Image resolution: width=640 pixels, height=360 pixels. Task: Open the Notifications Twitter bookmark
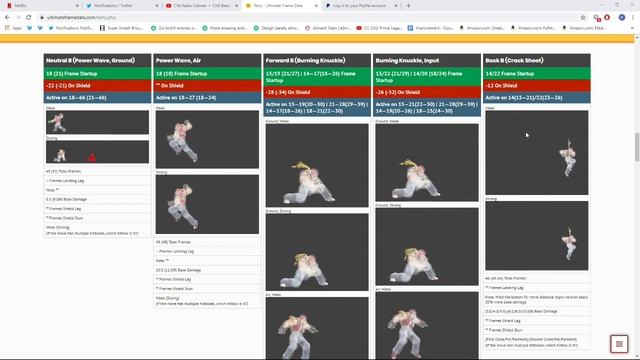tap(70, 28)
